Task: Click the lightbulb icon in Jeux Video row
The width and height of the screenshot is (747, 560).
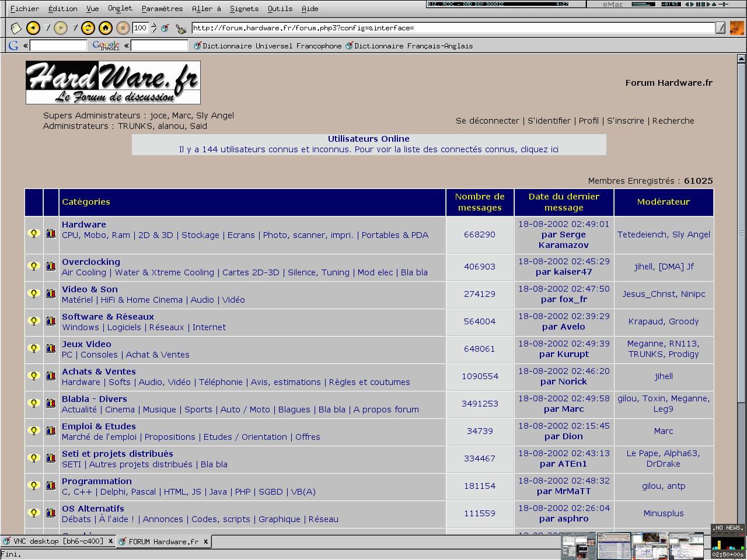Action: pyautogui.click(x=34, y=348)
